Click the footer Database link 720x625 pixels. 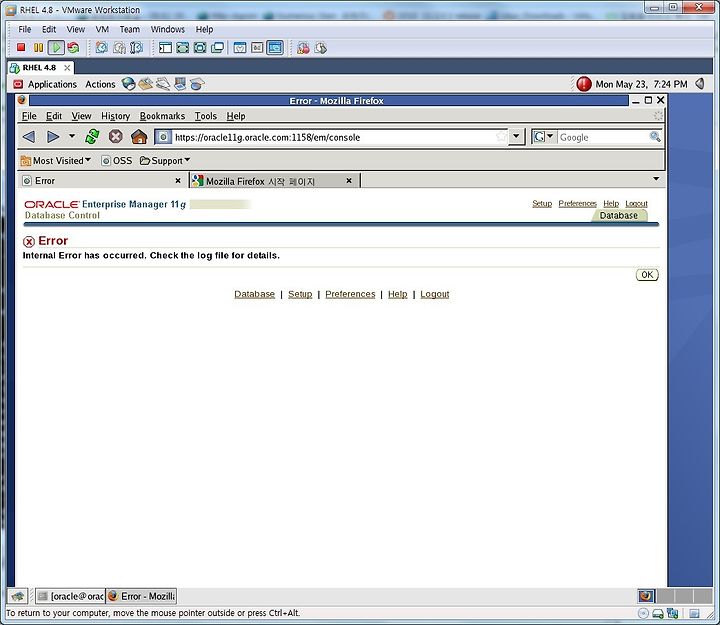click(x=254, y=294)
